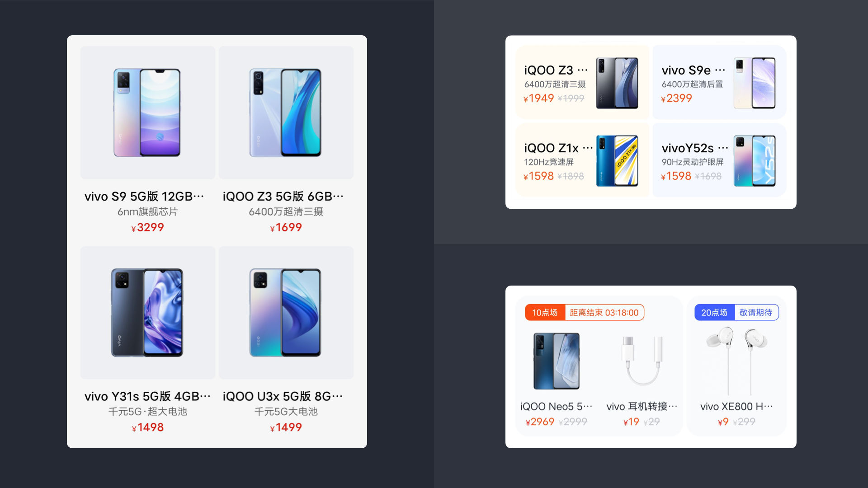
Task: Select the vivo Y31s 5G phone image
Action: [147, 312]
